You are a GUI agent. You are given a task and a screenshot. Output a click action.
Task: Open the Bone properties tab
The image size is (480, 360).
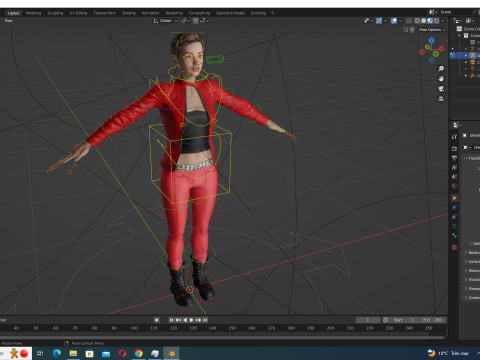(454, 235)
